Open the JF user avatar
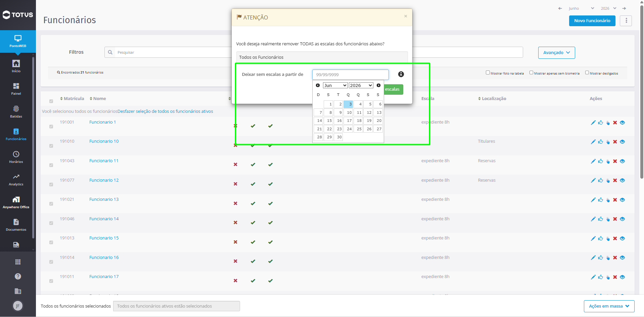 point(18,306)
